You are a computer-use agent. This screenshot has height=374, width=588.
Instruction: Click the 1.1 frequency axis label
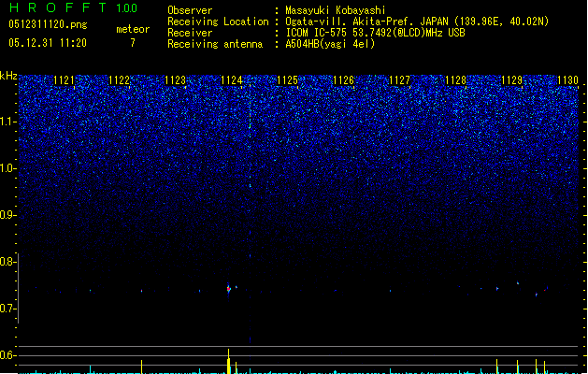click(x=7, y=122)
